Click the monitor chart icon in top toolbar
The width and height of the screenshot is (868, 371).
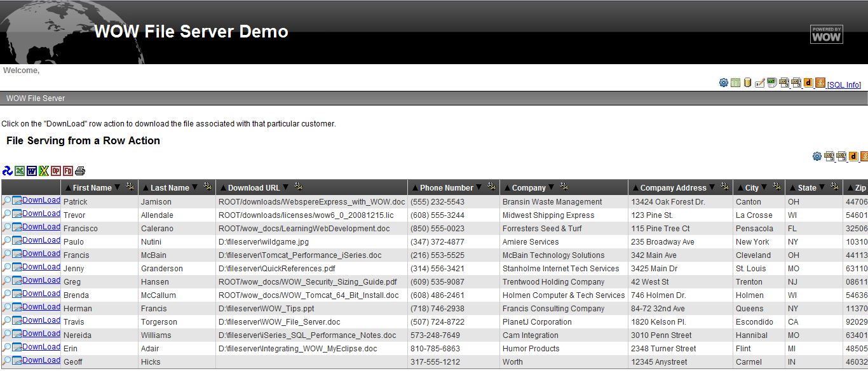771,83
